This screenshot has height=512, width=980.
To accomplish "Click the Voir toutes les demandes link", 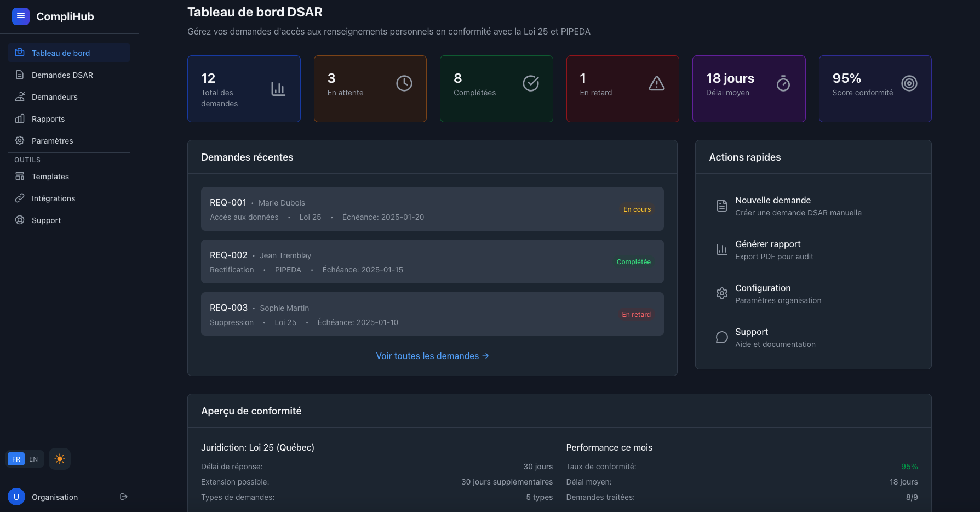I will click(432, 356).
